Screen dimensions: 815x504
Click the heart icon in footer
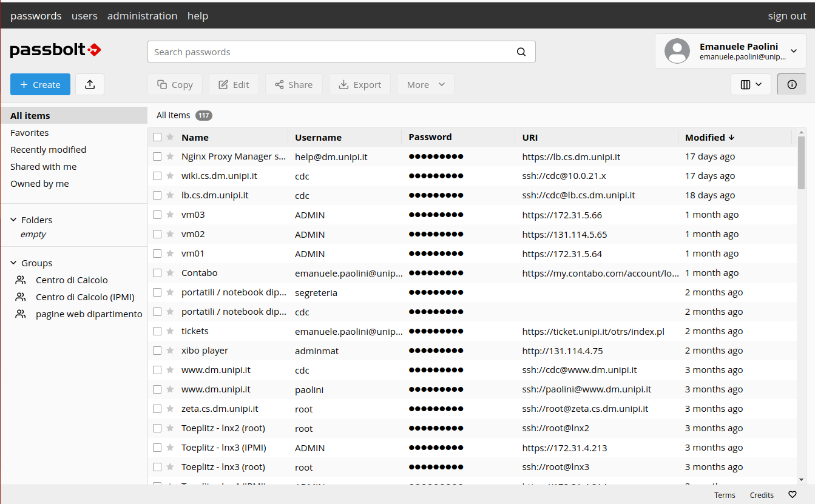[792, 495]
